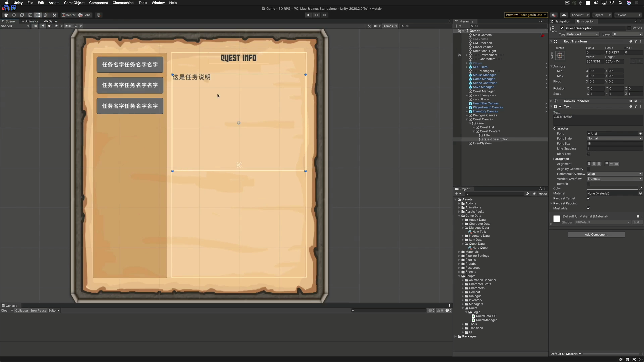Toggle scene lighting bulb icon
Viewport: 644px width, 362px height.
pos(43,26)
